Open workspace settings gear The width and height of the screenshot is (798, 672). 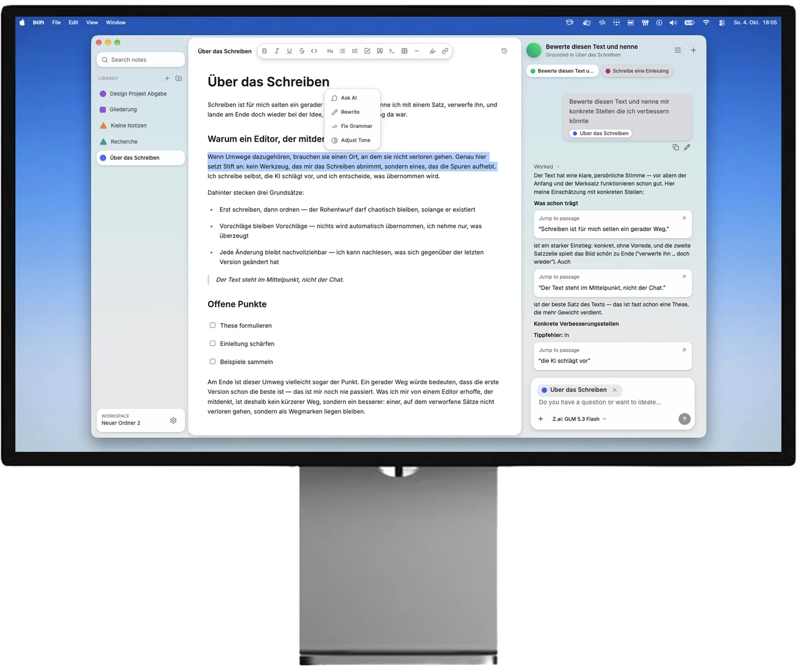pos(173,420)
